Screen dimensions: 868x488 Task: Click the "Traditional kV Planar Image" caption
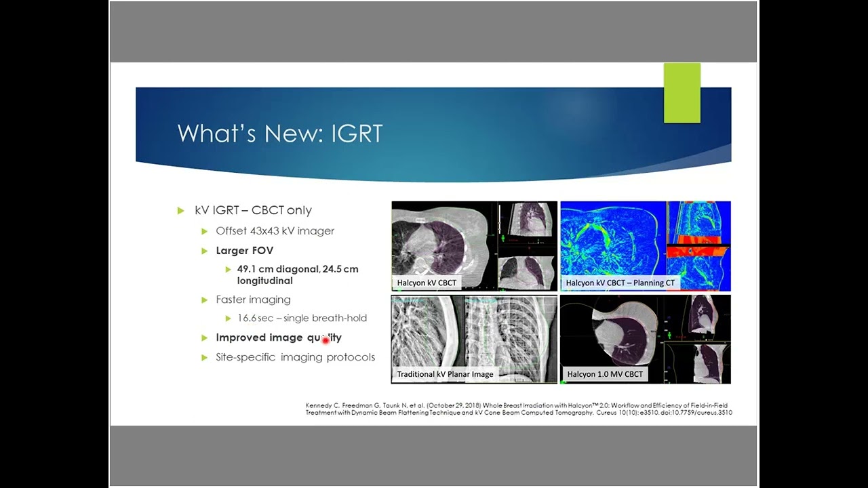[x=445, y=373]
